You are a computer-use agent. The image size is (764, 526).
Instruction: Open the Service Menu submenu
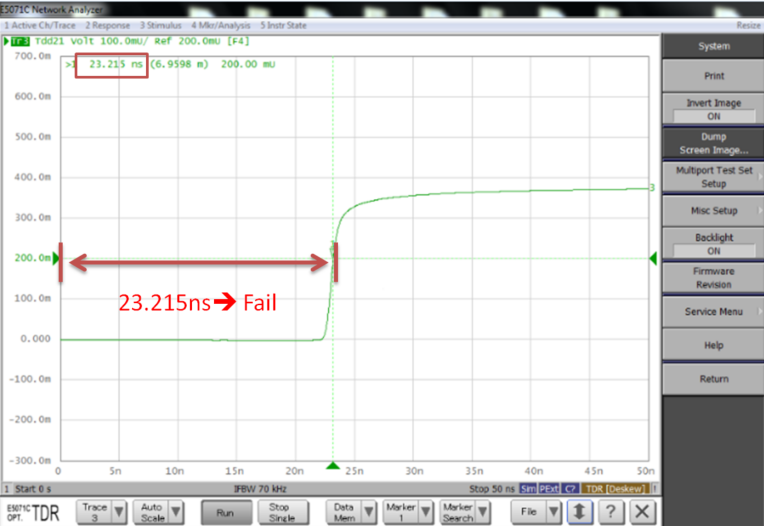[x=714, y=311]
